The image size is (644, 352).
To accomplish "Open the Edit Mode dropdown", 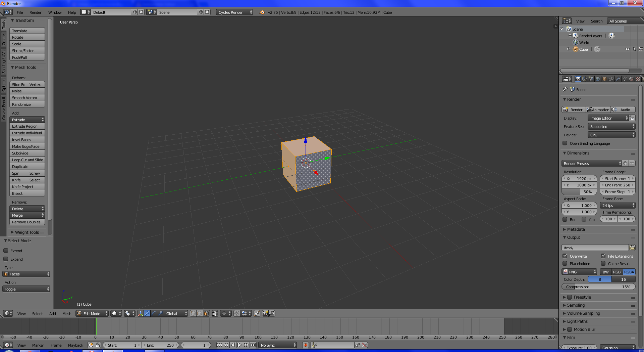I will tap(92, 313).
